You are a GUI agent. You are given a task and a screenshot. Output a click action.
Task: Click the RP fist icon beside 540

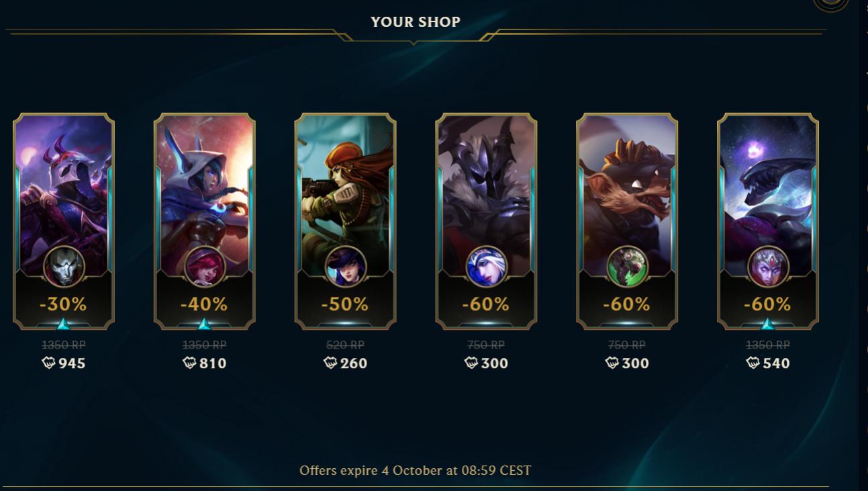click(753, 363)
